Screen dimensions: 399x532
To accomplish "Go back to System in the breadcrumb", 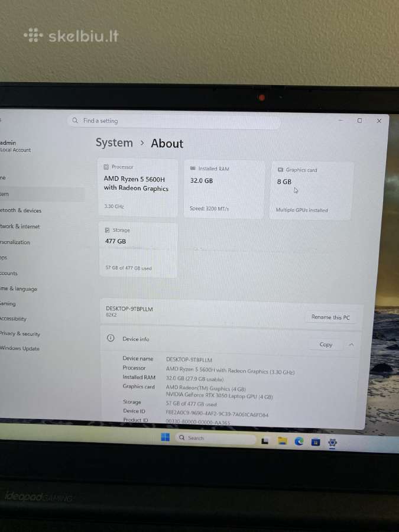I will [114, 142].
